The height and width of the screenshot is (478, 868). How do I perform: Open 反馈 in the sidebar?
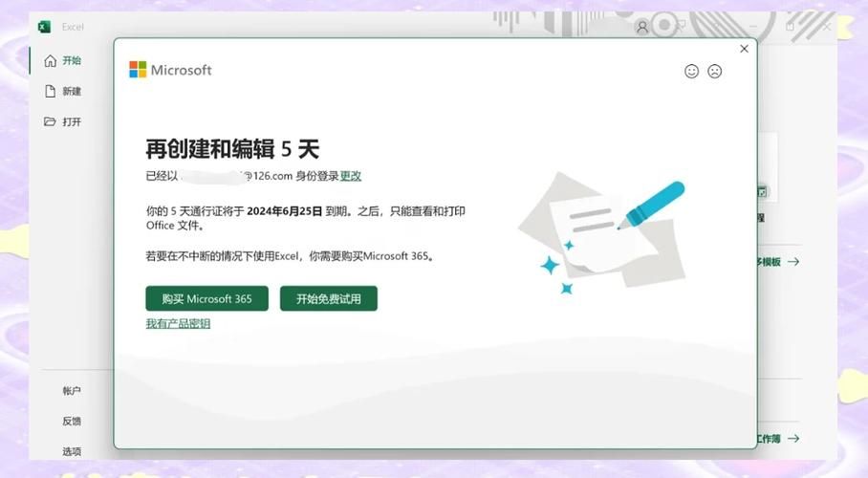(x=72, y=421)
